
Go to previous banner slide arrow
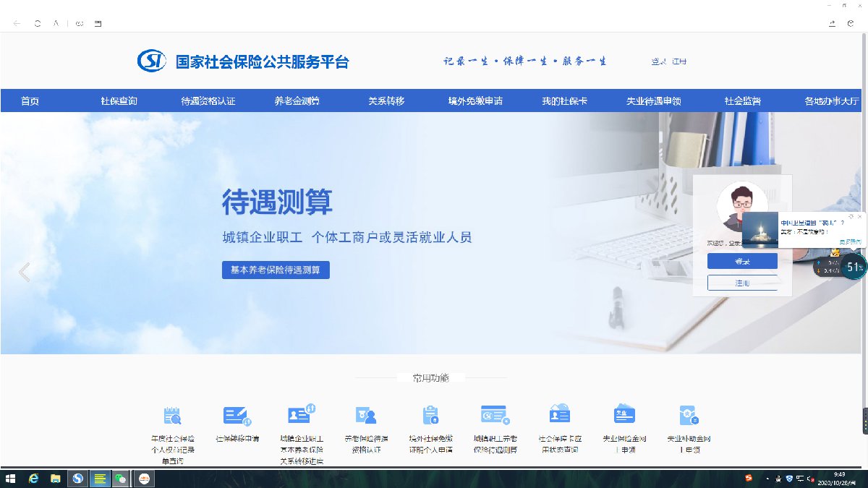pyautogui.click(x=25, y=272)
